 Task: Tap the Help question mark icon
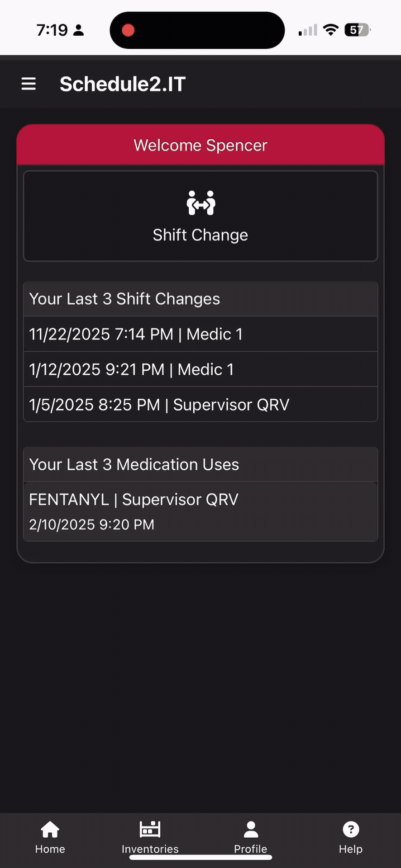coord(351,829)
